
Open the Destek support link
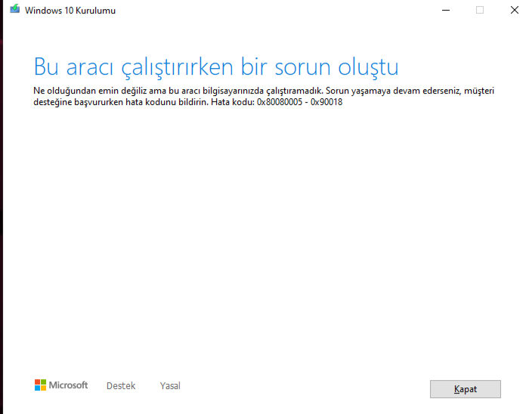121,386
